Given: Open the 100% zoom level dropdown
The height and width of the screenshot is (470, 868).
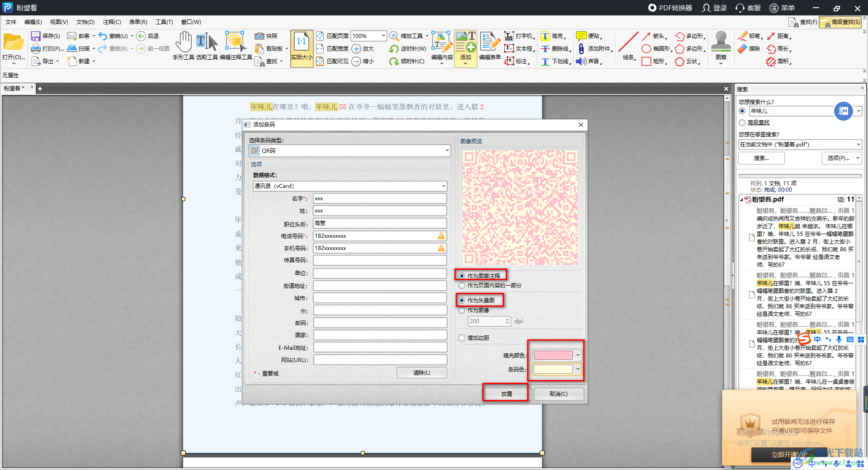Looking at the screenshot, I should pos(384,36).
